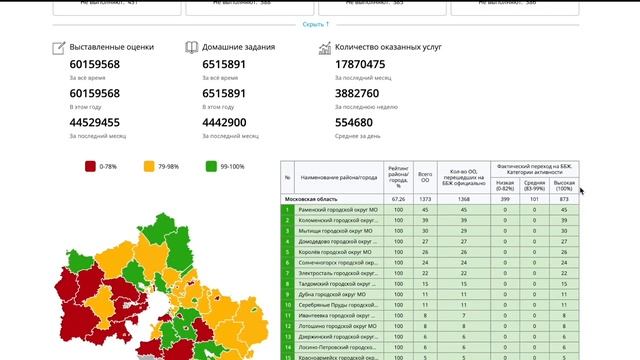The image size is (640, 360).
Task: Open Электросталь городской округ row
Action: [430, 273]
